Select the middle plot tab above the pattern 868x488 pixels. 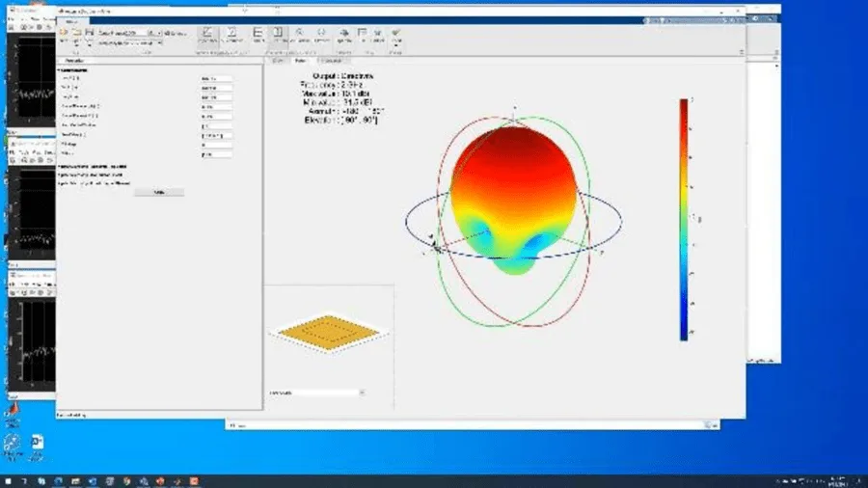point(301,61)
